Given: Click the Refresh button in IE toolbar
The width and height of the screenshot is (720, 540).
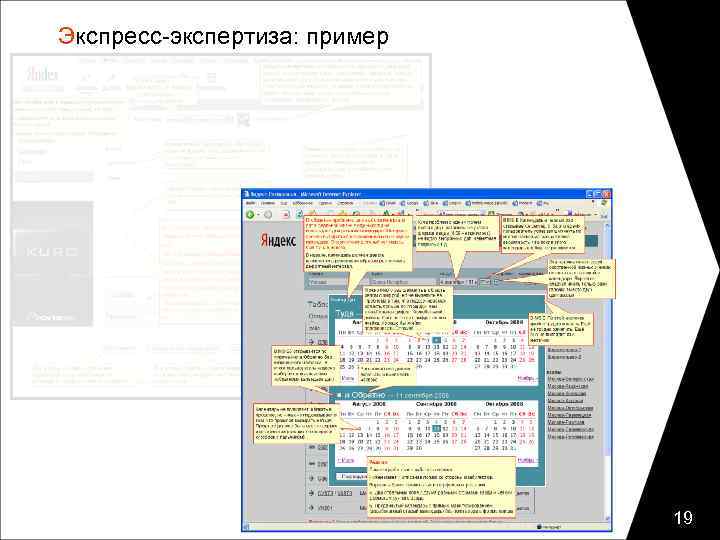Looking at the screenshot, I should [299, 214].
